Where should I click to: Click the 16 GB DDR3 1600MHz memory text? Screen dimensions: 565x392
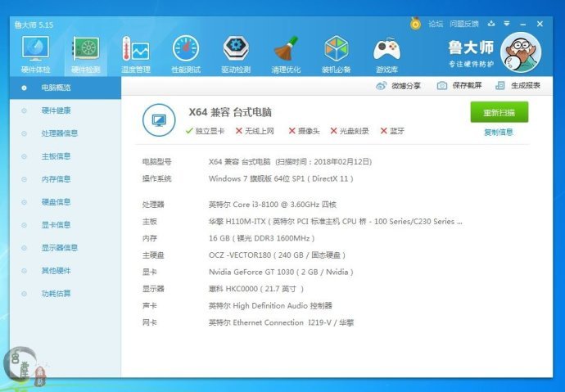(261, 238)
